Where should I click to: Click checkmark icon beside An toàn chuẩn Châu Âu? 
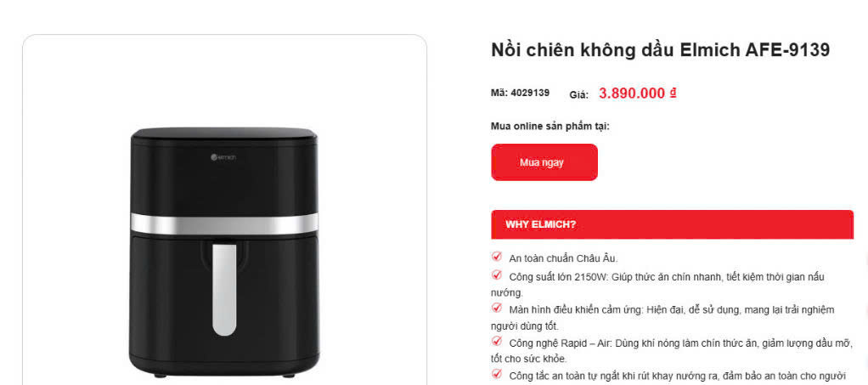tap(497, 257)
